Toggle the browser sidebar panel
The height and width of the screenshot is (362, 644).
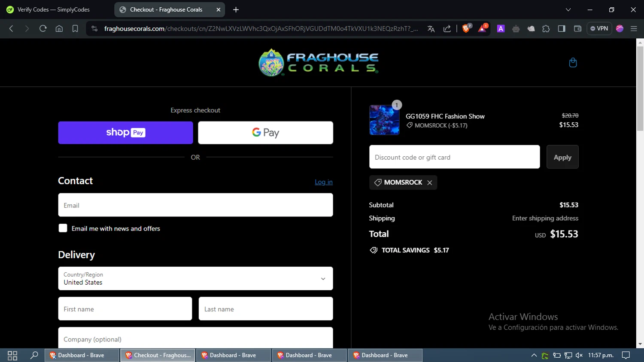pos(562,29)
